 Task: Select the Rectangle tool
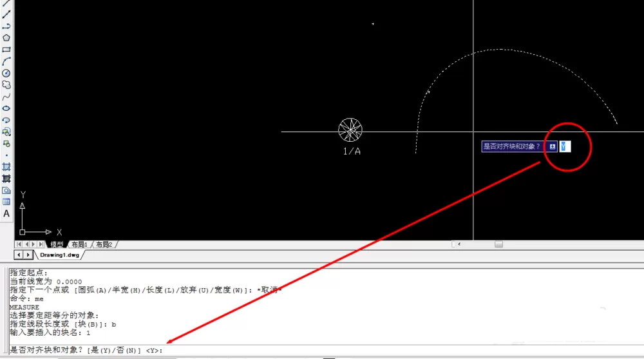pyautogui.click(x=6, y=50)
